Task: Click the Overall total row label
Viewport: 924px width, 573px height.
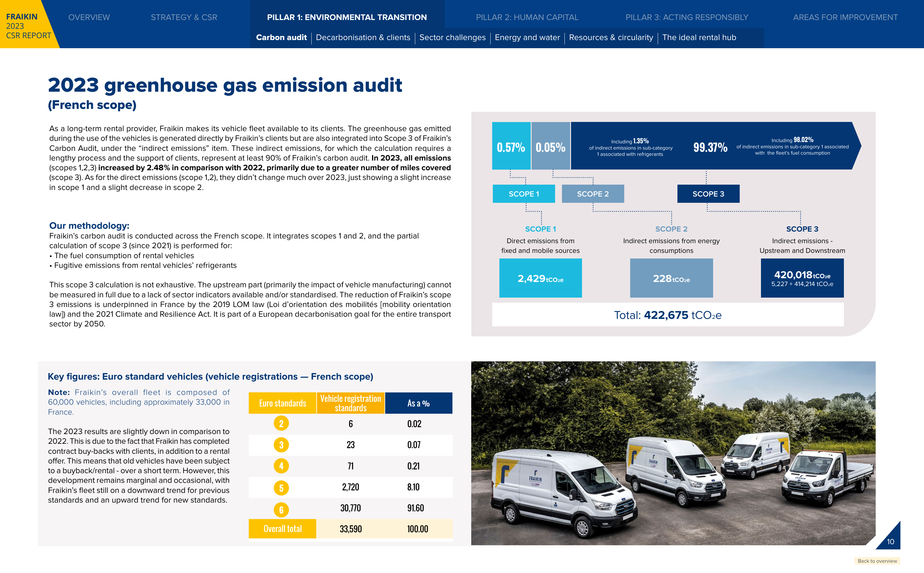Action: (x=282, y=529)
